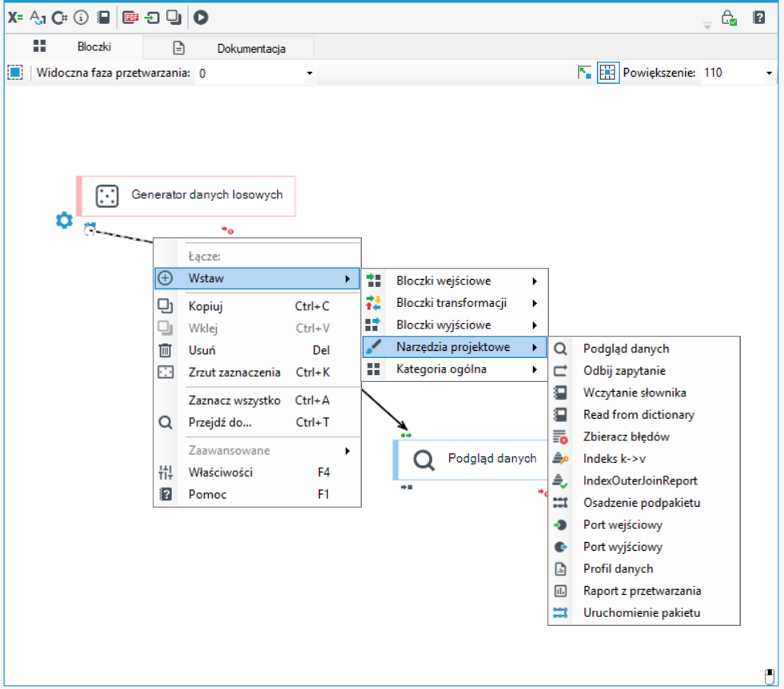Click the C# script toolbar icon

point(59,18)
